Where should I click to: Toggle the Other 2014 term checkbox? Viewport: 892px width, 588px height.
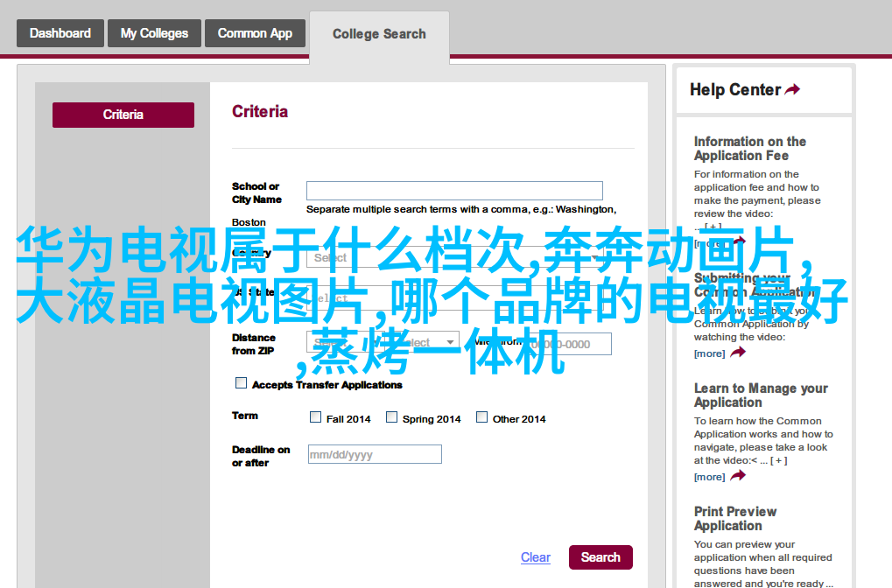point(481,417)
